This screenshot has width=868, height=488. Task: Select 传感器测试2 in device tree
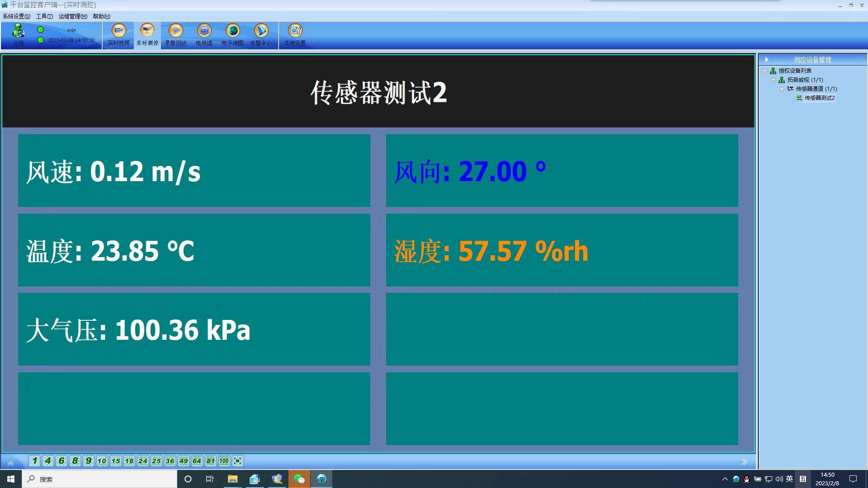point(820,98)
